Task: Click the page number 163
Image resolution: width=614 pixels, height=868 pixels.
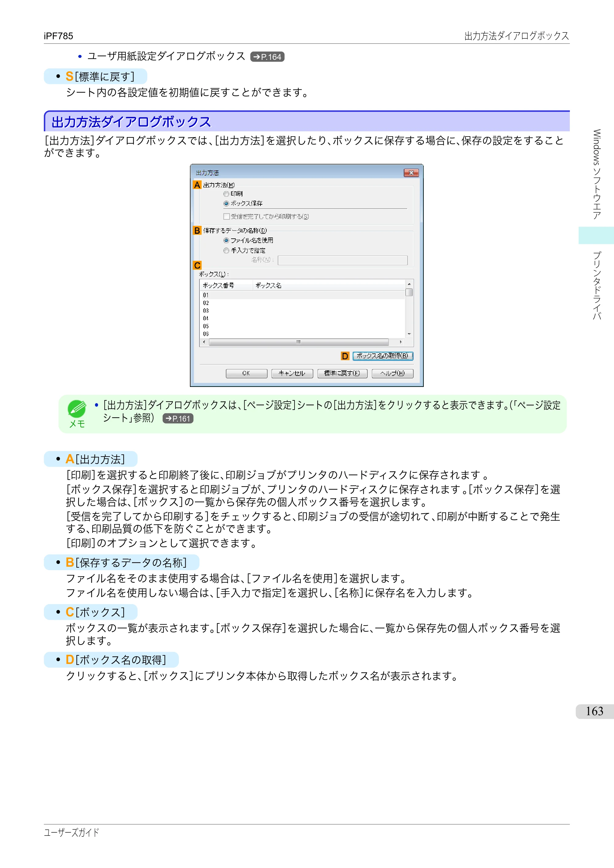Action: (594, 712)
